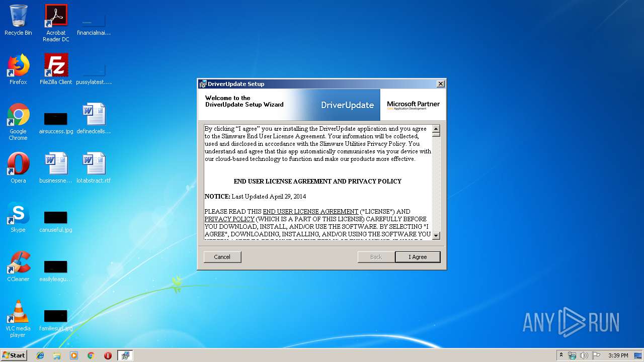Show hidden system tray icons
644x362 pixels.
[561, 355]
